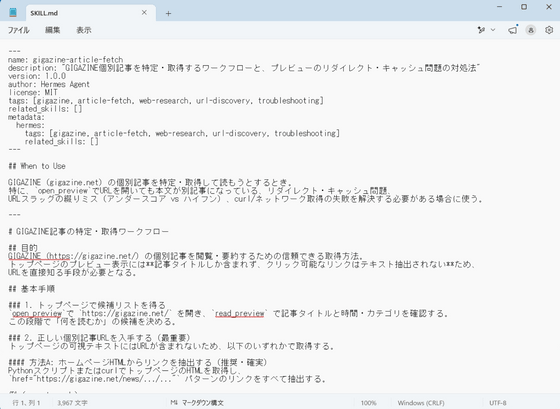The height and width of the screenshot is (409, 560).
Task: Click the '#### 方法A' heading line
Action: (x=137, y=363)
